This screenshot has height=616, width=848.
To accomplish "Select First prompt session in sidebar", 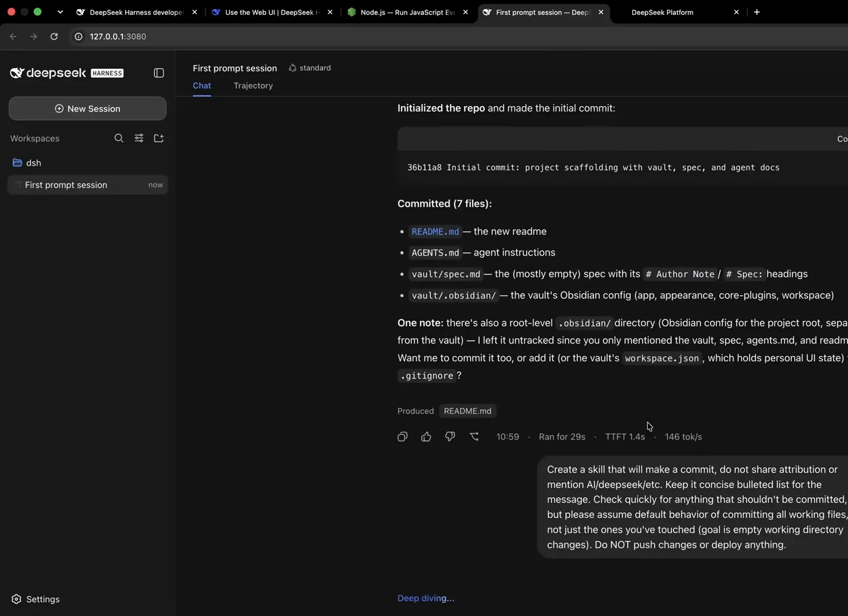I will coord(87,185).
